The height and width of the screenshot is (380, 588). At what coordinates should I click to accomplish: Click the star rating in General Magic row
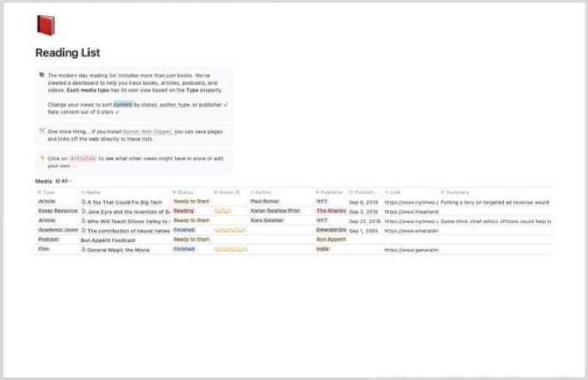[230, 250]
